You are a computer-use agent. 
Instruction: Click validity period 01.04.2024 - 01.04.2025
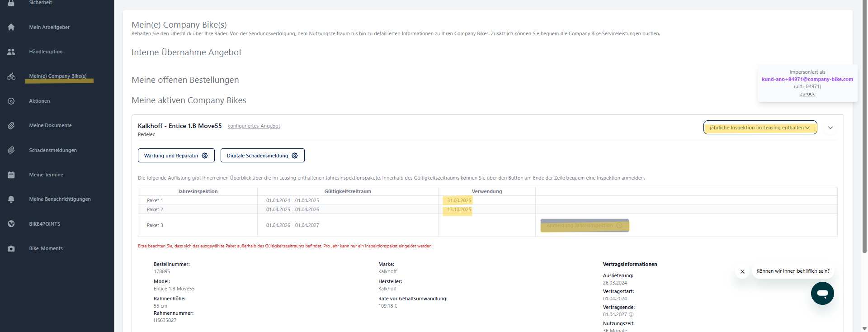pyautogui.click(x=292, y=200)
